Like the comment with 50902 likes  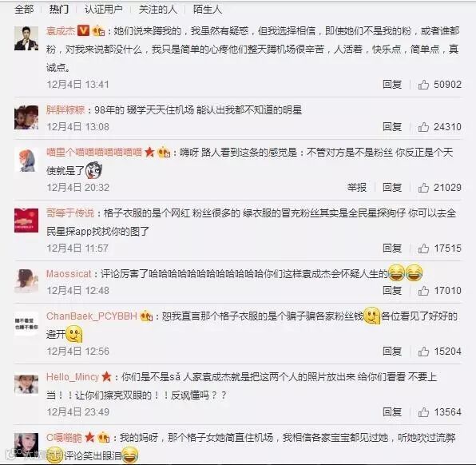click(423, 85)
